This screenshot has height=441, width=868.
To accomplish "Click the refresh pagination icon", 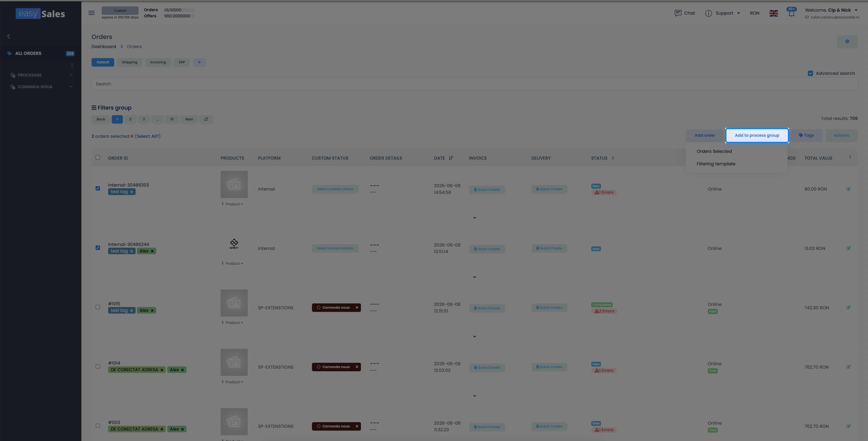I will tap(206, 119).
